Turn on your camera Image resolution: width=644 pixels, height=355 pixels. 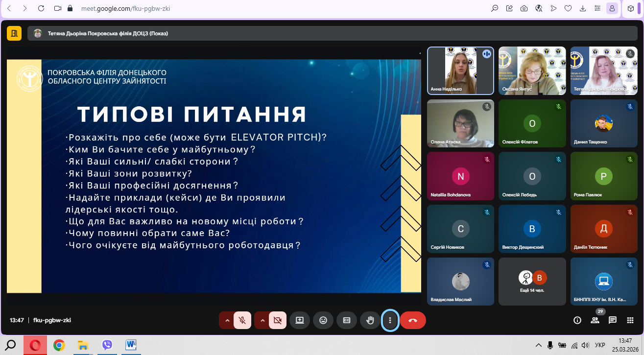click(x=277, y=320)
